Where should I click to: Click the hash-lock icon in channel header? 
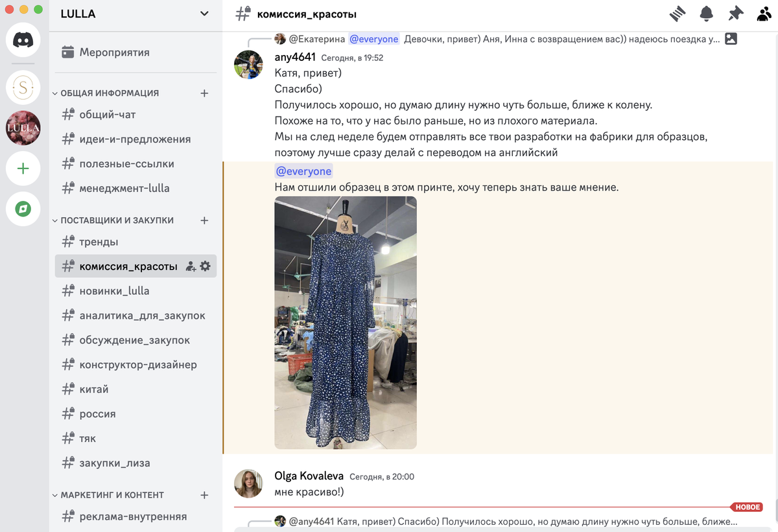tap(242, 14)
